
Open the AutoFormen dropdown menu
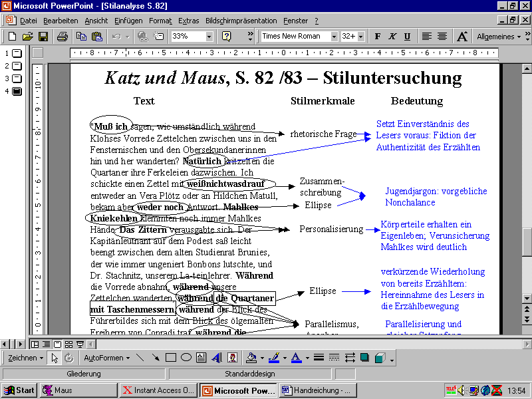[x=106, y=358]
